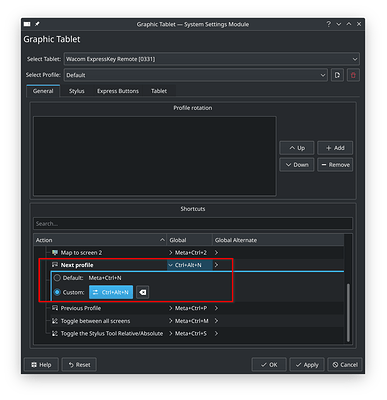Select the Toggle the Stylus Tool Relative/Absolute row
This screenshot has width=387, height=400.
pyautogui.click(x=189, y=333)
